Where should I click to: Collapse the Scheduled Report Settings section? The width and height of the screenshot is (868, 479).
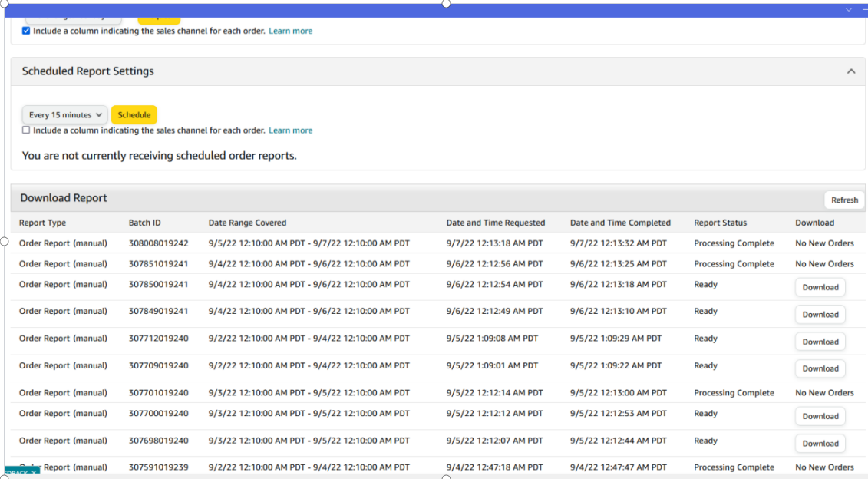(x=851, y=71)
